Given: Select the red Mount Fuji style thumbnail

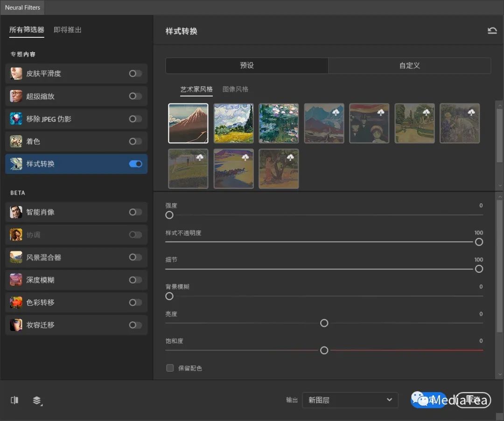Looking at the screenshot, I should click(188, 123).
